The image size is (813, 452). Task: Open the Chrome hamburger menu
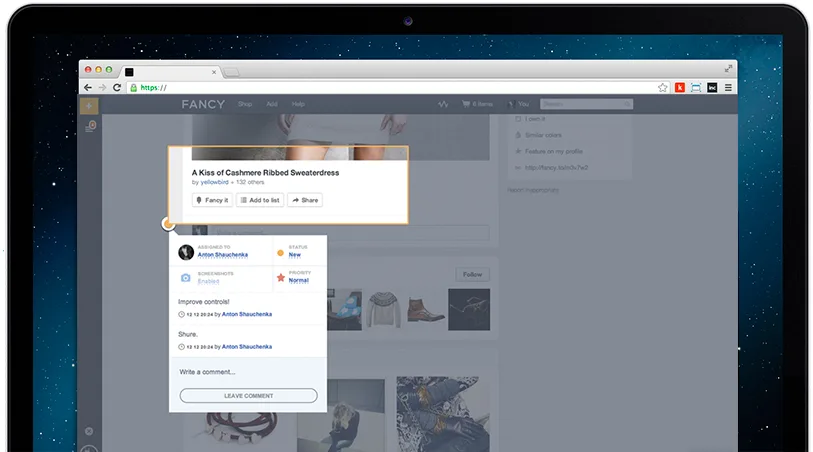pos(728,88)
